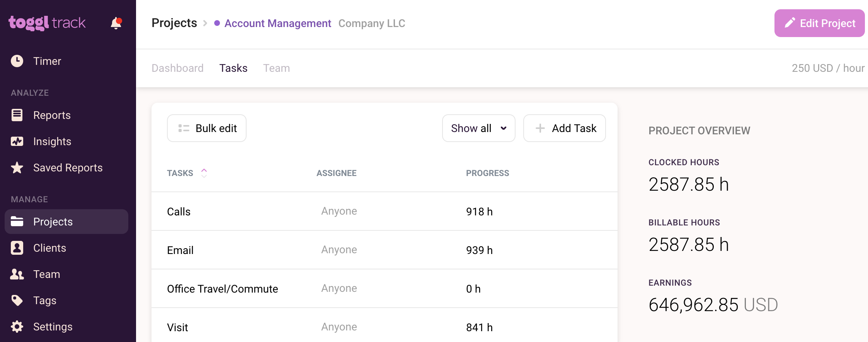
Task: Click the Add Task button
Action: click(564, 128)
